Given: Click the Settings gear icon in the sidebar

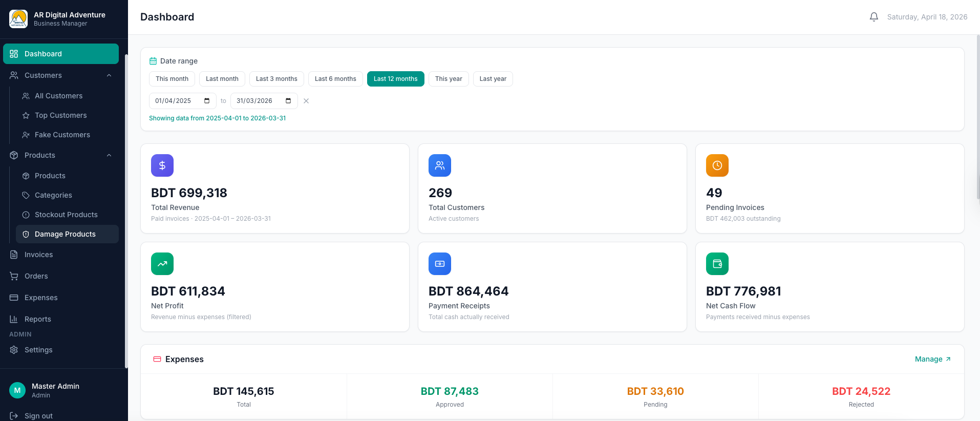Looking at the screenshot, I should tap(14, 350).
